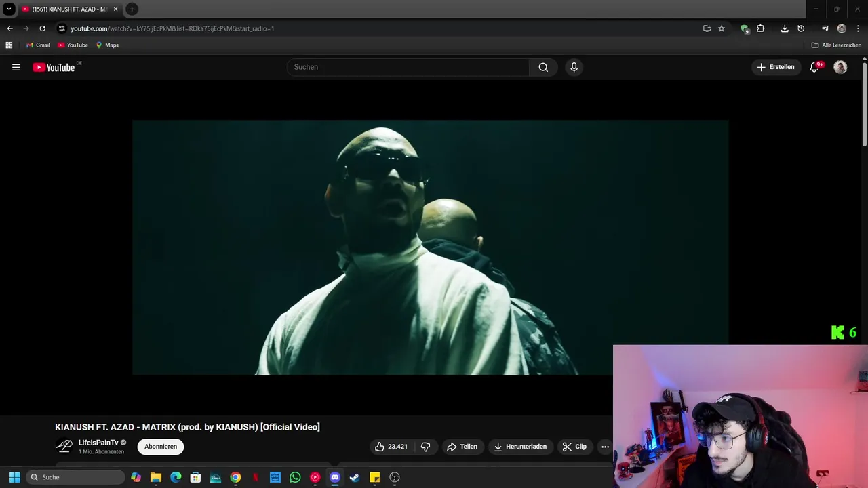This screenshot has height=488, width=868.
Task: Open Maps bookmark
Action: pos(107,45)
